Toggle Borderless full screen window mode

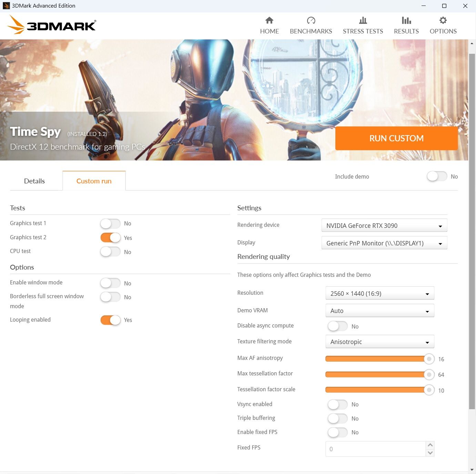110,297
